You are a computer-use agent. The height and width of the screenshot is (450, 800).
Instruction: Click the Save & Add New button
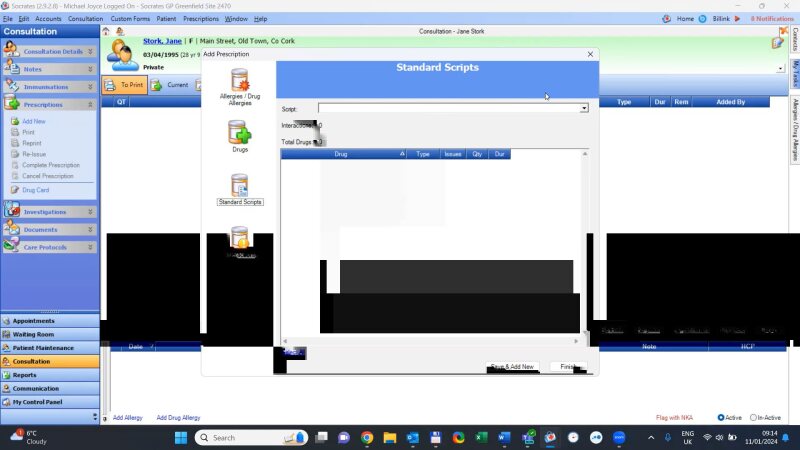pos(512,367)
